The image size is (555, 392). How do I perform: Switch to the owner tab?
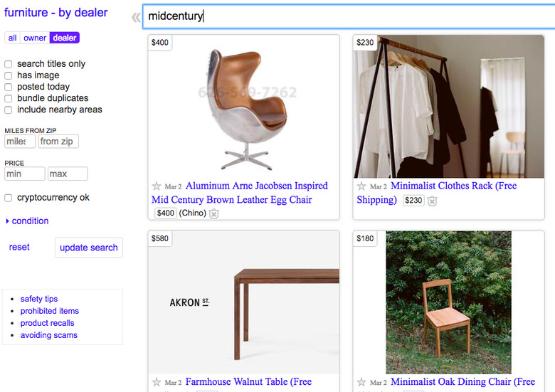click(35, 38)
